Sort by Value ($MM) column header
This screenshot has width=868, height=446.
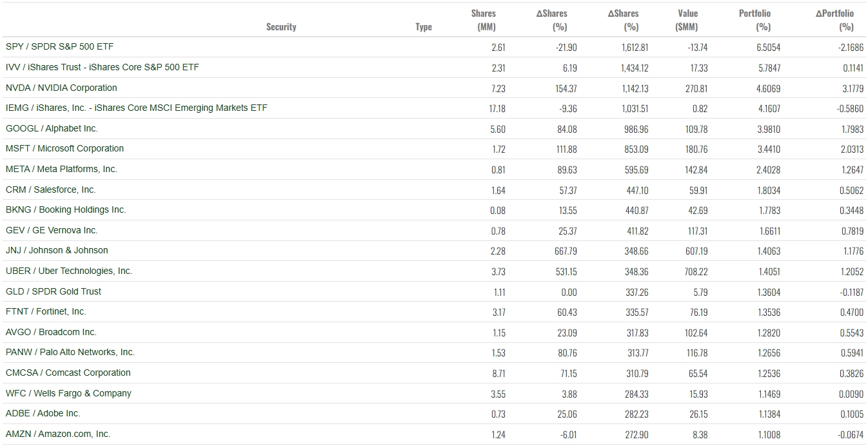[687, 20]
